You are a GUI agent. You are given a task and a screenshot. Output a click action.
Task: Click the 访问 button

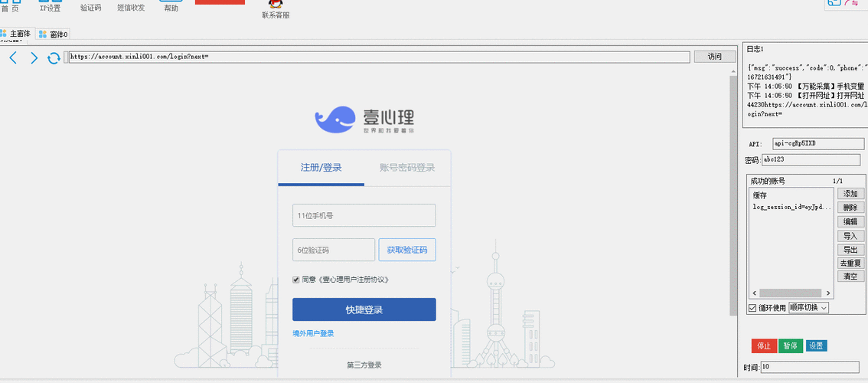pos(715,57)
